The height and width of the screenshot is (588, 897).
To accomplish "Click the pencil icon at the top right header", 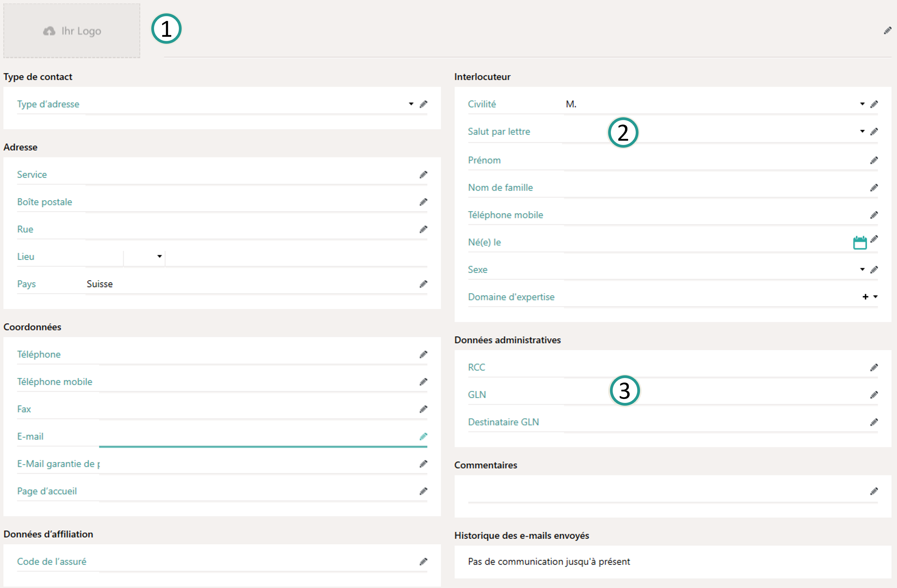I will 887,30.
